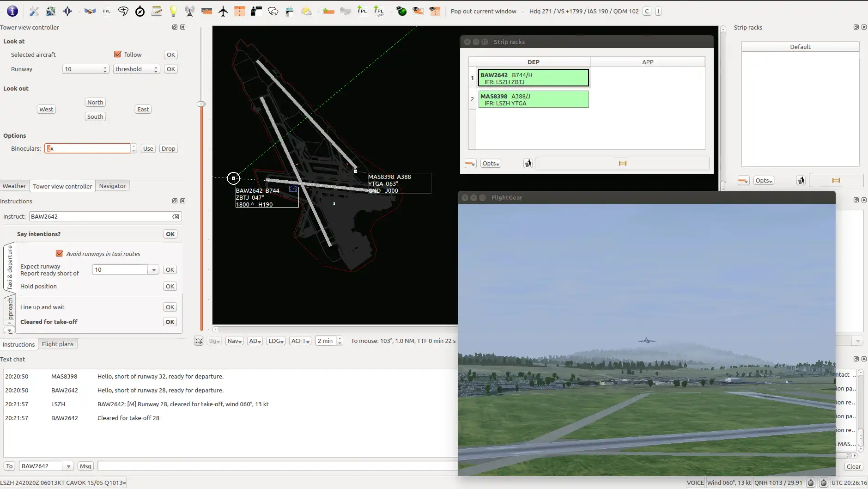Toggle the follow checkbox

click(118, 55)
